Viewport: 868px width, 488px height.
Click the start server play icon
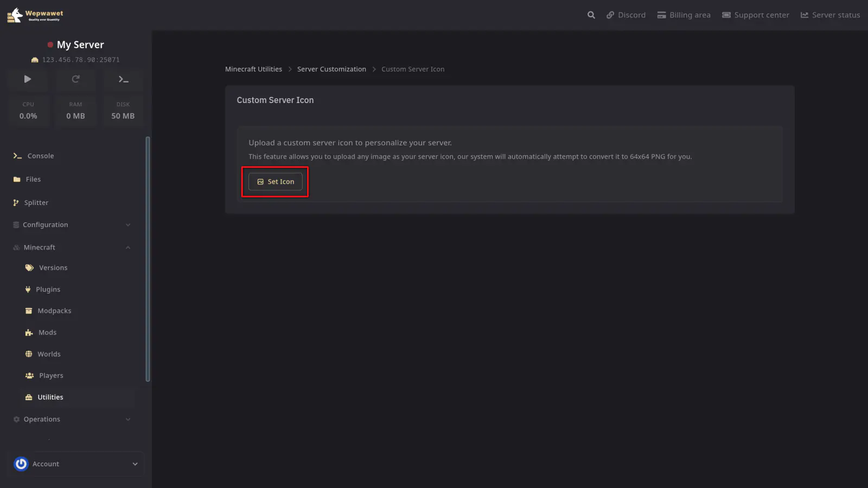(28, 79)
